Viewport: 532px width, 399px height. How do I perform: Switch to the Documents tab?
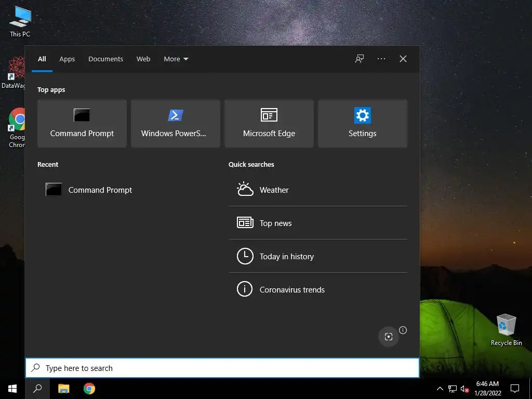(x=105, y=59)
